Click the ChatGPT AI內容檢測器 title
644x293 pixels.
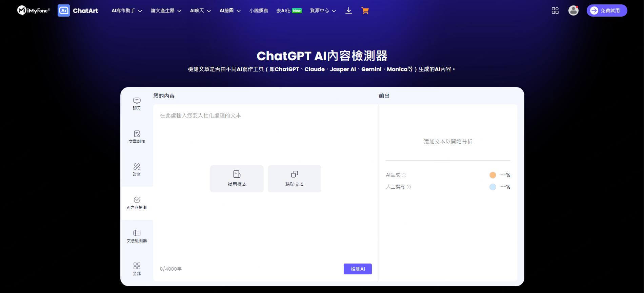click(x=322, y=56)
